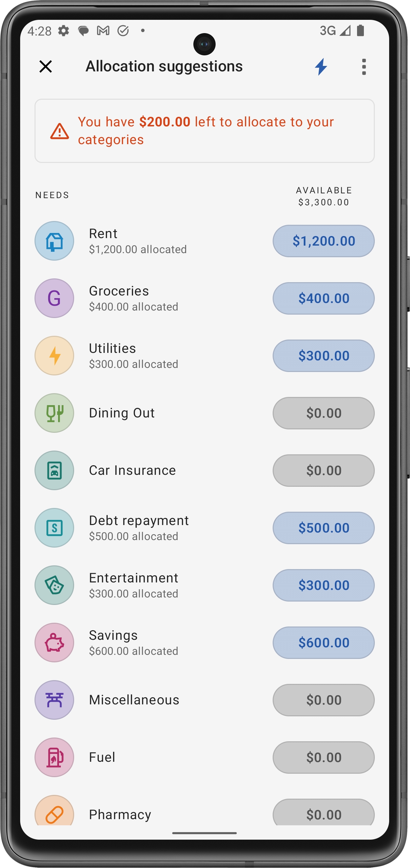Image resolution: width=410 pixels, height=868 pixels.
Task: Select the Utilities bolt icon
Action: pyautogui.click(x=54, y=356)
